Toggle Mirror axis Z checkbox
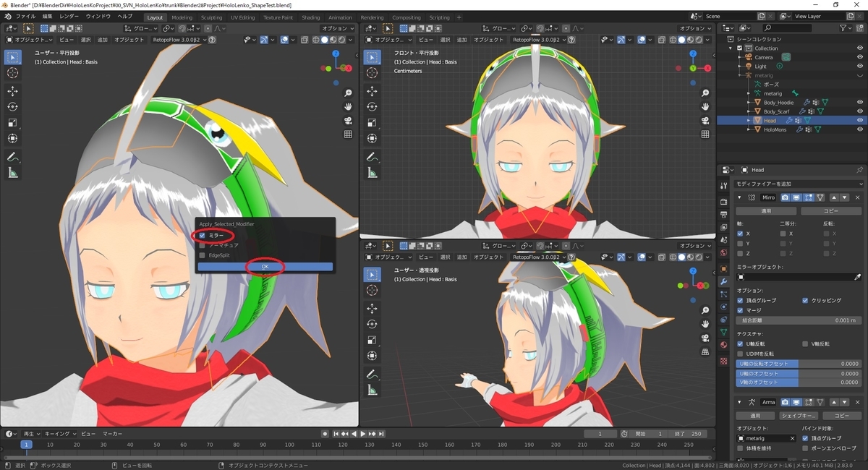Image resolution: width=868 pixels, height=470 pixels. point(739,254)
